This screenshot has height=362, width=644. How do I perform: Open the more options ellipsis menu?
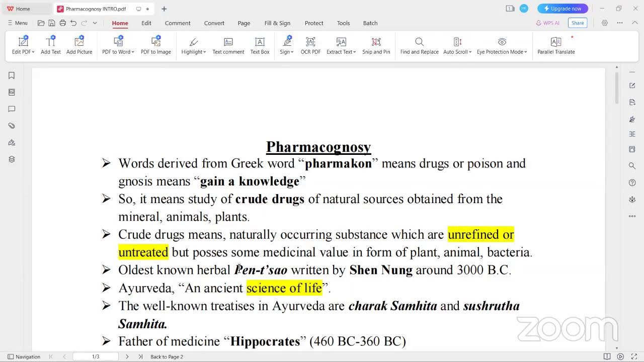(620, 23)
